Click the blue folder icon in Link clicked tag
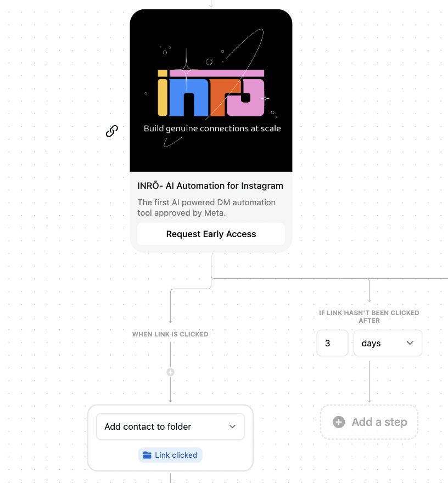 [x=147, y=455]
